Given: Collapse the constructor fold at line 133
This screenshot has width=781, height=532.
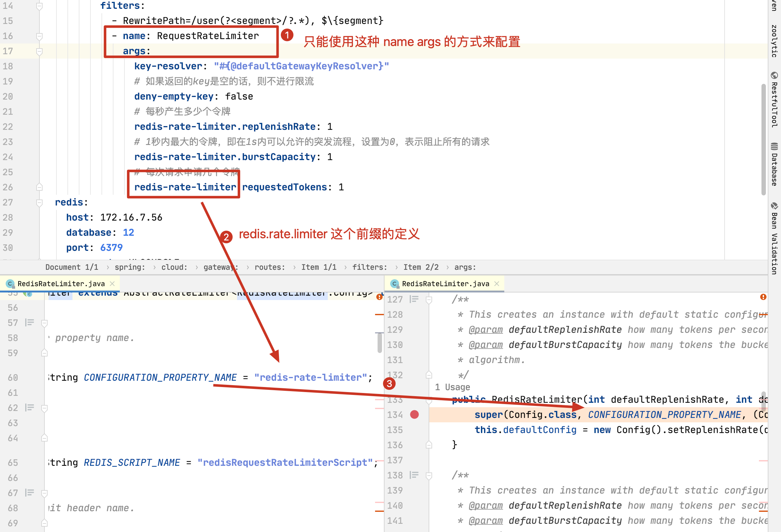Looking at the screenshot, I should (x=429, y=401).
